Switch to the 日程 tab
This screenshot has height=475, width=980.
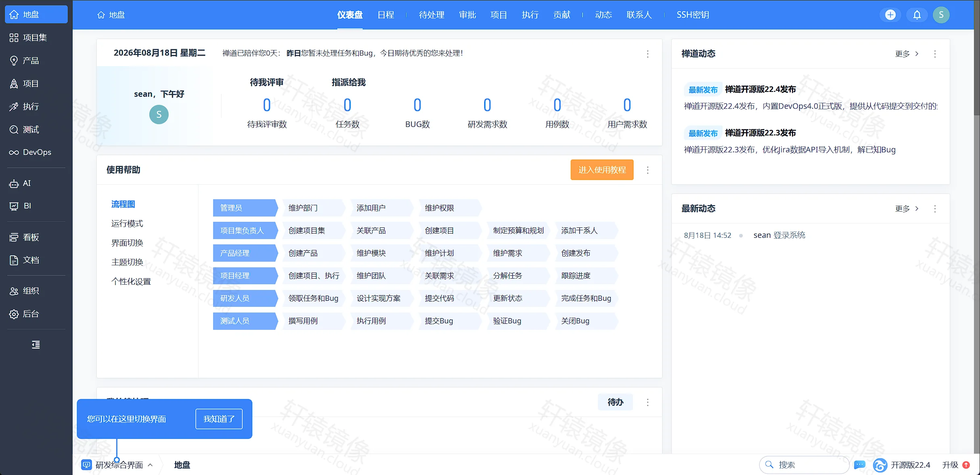click(386, 15)
